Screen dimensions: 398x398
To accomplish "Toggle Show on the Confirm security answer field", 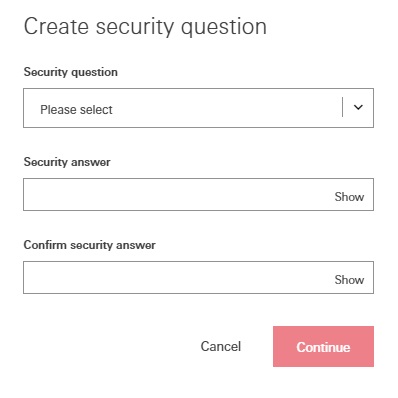I will point(349,280).
